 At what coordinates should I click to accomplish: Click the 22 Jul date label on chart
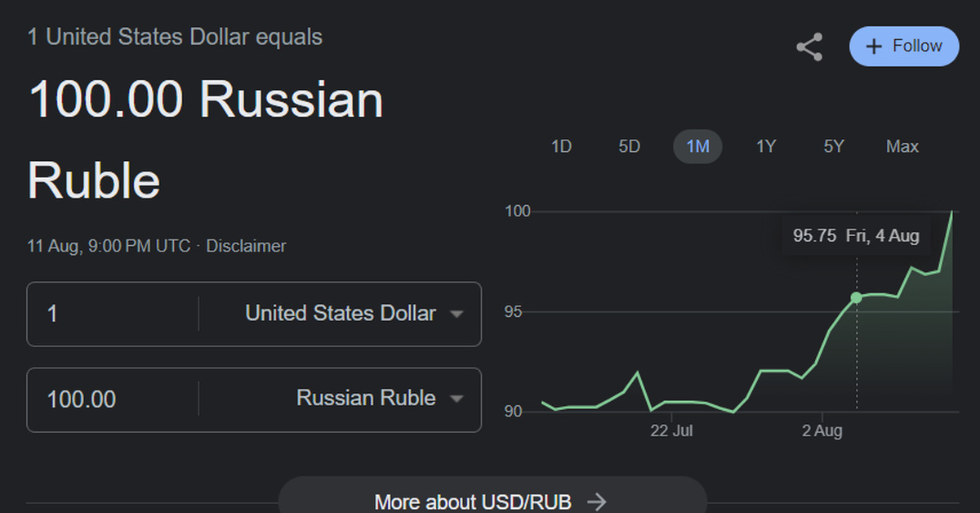click(x=671, y=430)
